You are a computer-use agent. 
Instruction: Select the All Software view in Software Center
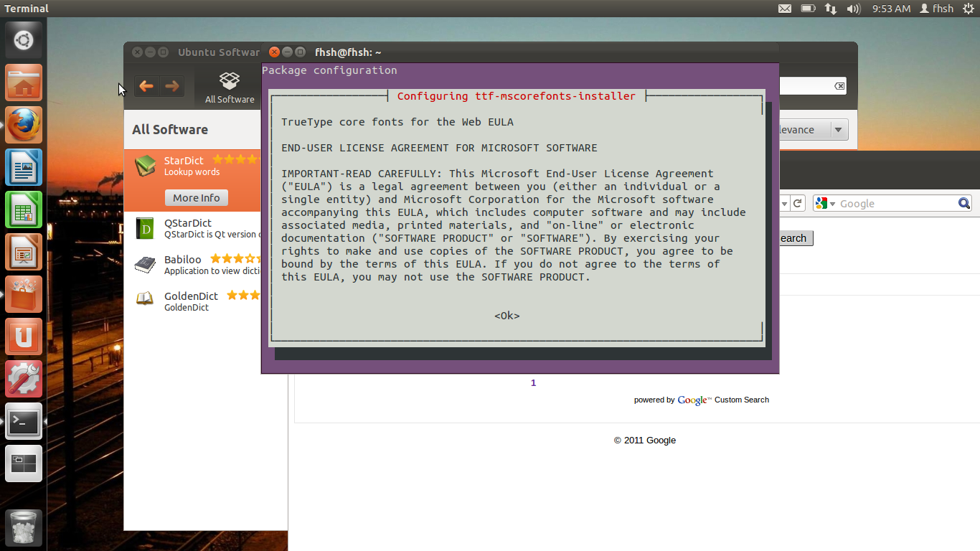(230, 88)
